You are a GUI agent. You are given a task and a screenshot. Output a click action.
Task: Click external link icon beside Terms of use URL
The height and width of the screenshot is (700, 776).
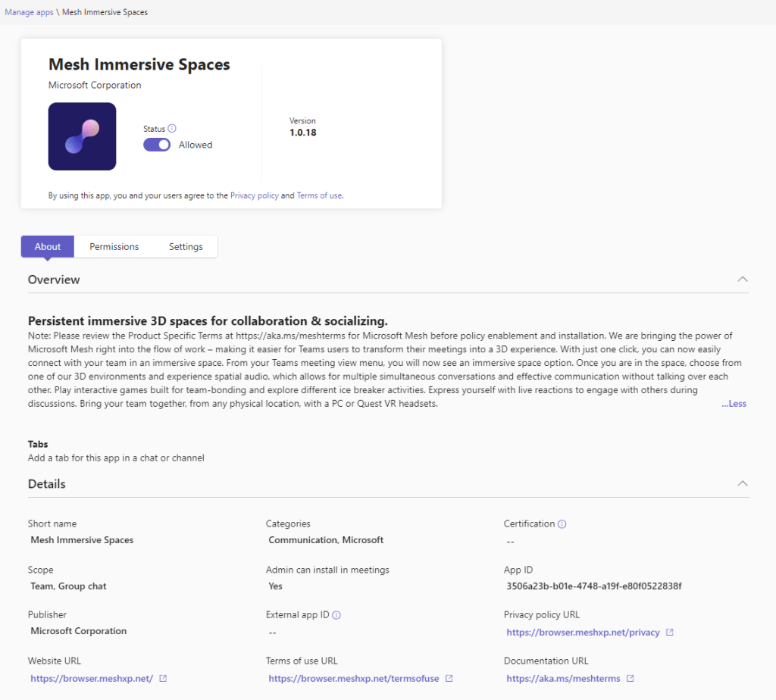click(449, 679)
